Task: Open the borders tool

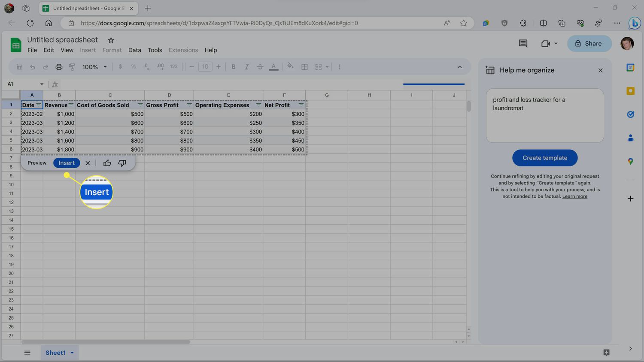Action: tap(304, 67)
